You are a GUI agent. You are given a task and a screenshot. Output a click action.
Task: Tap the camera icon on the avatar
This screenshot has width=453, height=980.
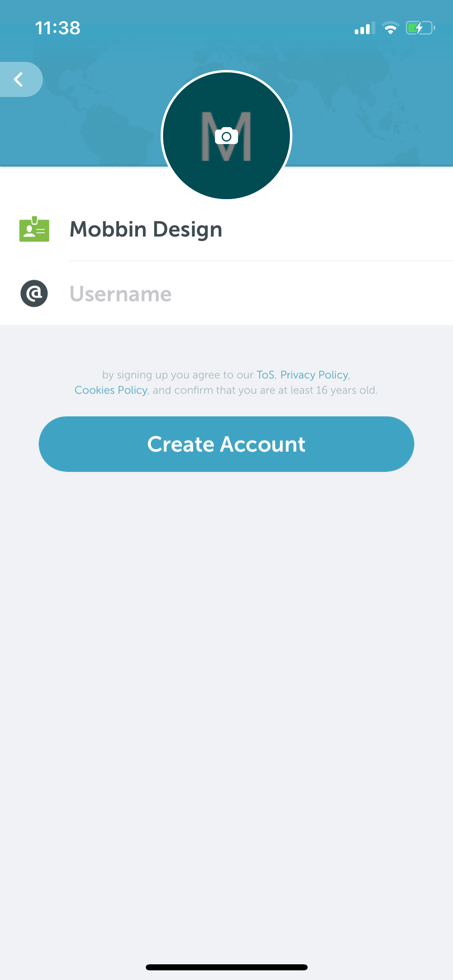pyautogui.click(x=226, y=136)
